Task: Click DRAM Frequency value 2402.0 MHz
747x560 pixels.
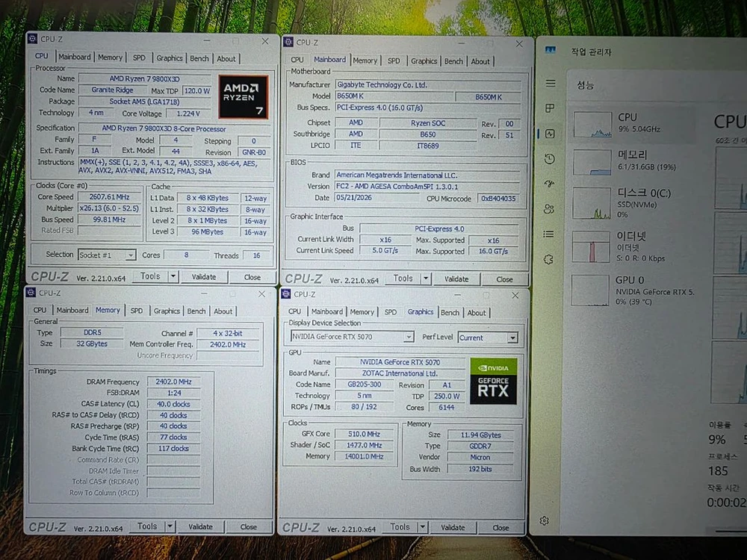Action: pyautogui.click(x=173, y=382)
